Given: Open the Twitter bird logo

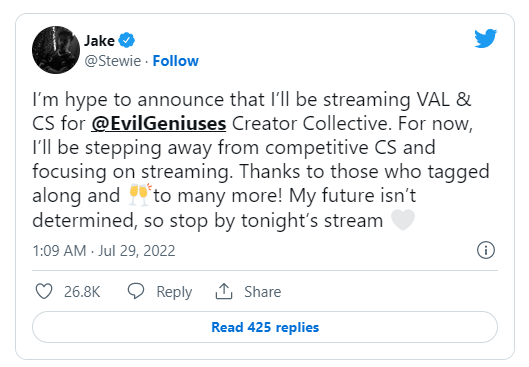Looking at the screenshot, I should pyautogui.click(x=485, y=38).
